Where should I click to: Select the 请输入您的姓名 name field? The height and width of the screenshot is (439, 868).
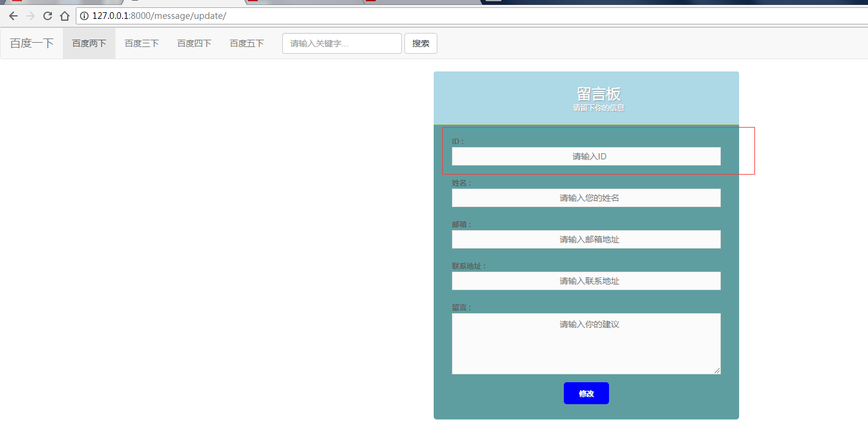coord(586,198)
